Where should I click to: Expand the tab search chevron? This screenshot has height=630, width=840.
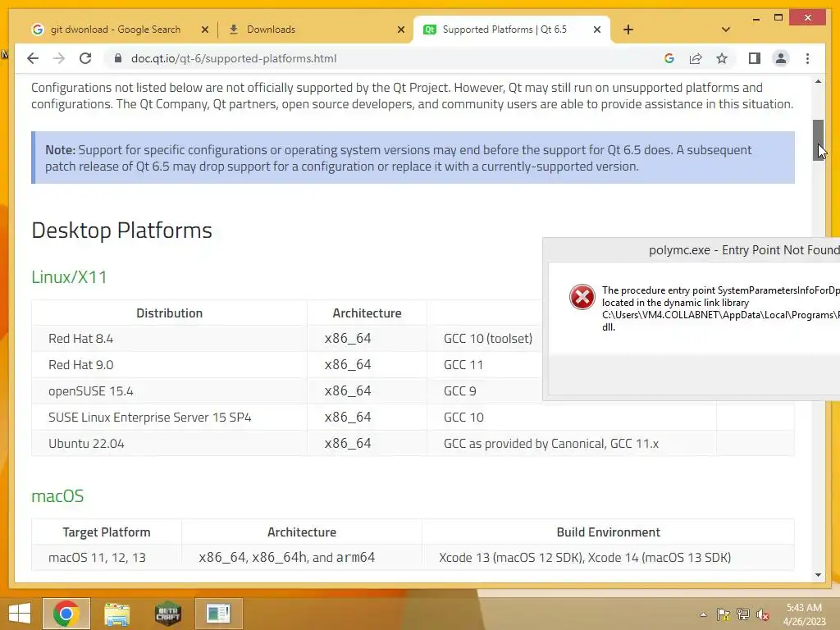point(726,30)
